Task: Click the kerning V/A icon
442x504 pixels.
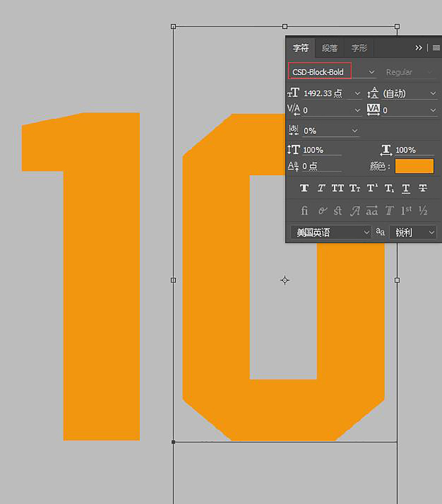Action: (x=293, y=110)
